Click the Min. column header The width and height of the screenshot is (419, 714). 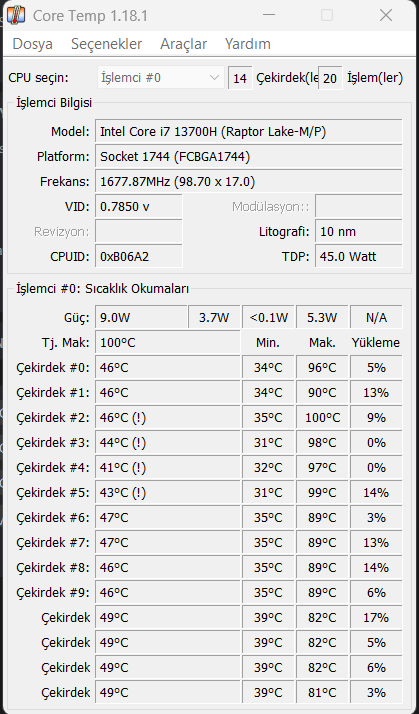click(x=268, y=342)
